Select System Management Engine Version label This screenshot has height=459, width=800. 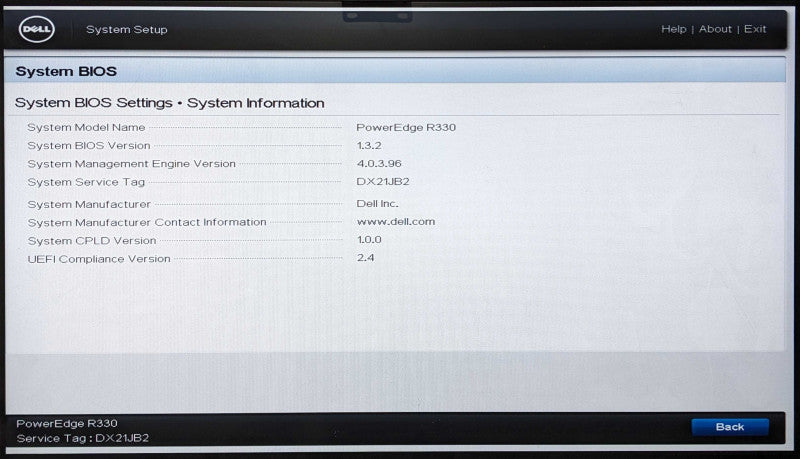(x=132, y=164)
